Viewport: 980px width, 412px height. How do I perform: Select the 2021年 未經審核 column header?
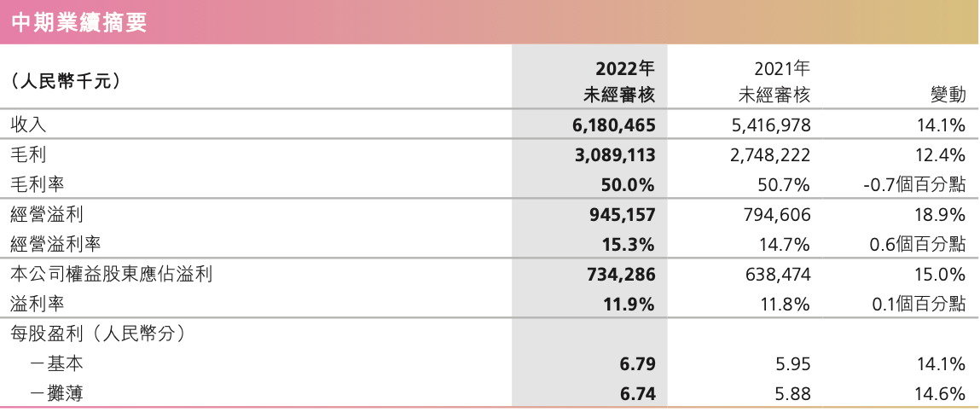coord(774,80)
